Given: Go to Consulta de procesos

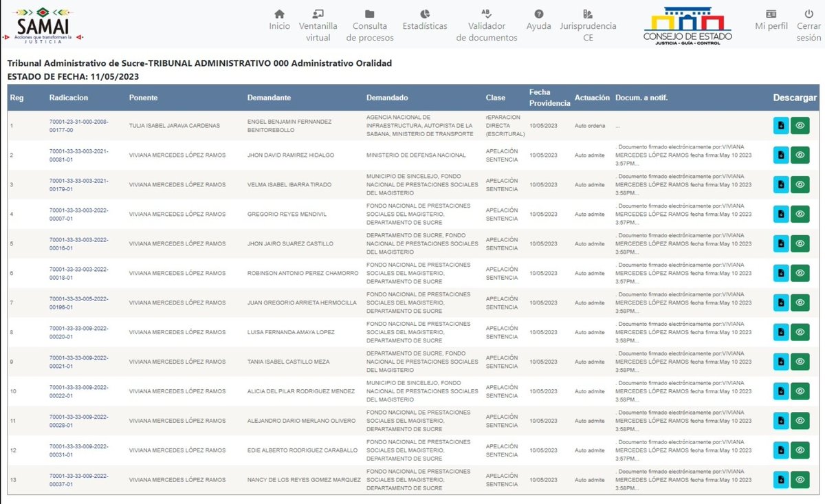Looking at the screenshot, I should click(x=370, y=25).
